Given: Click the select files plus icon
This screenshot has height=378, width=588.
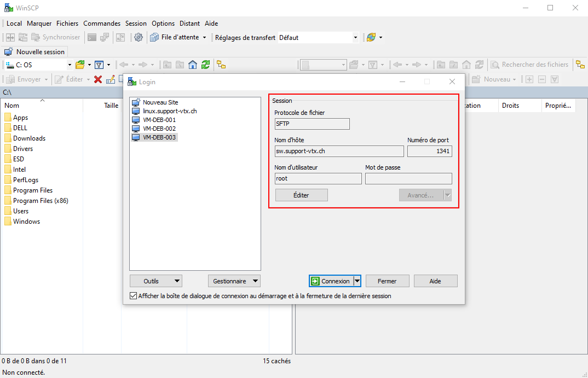Looking at the screenshot, I should click(529, 79).
